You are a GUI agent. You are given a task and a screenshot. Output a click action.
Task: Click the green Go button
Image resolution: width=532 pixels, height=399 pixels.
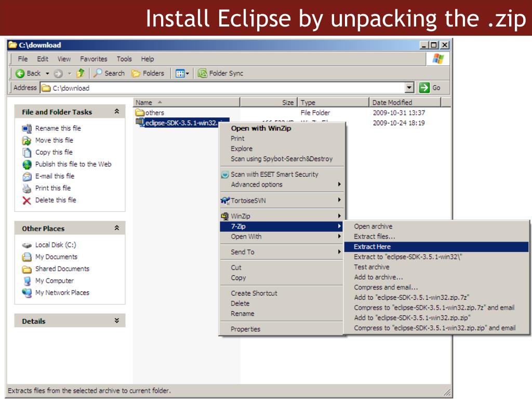coord(430,87)
